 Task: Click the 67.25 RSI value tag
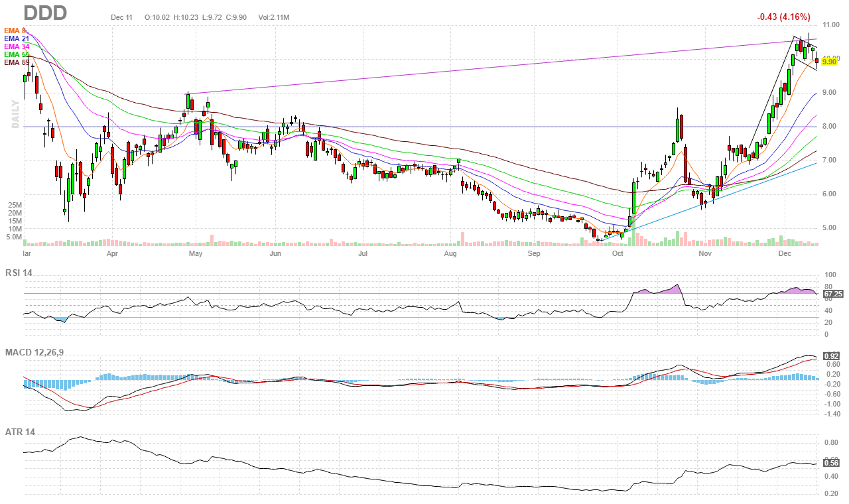832,293
